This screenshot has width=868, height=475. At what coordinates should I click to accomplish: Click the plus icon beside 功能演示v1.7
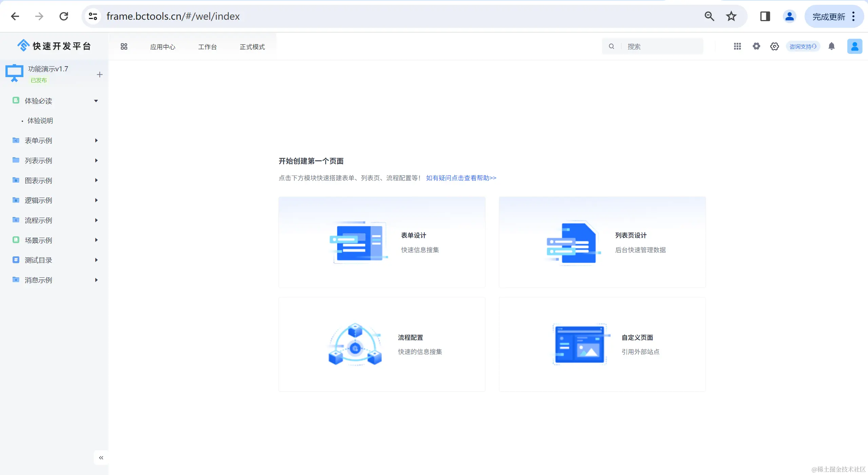coord(99,74)
